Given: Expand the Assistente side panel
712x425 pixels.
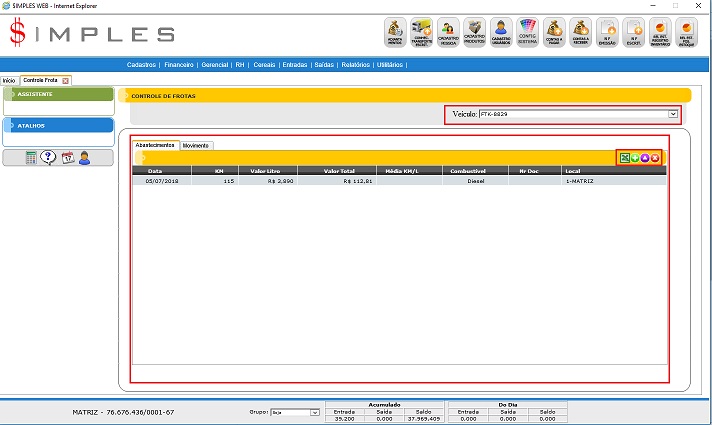Looking at the screenshot, I should [57, 94].
